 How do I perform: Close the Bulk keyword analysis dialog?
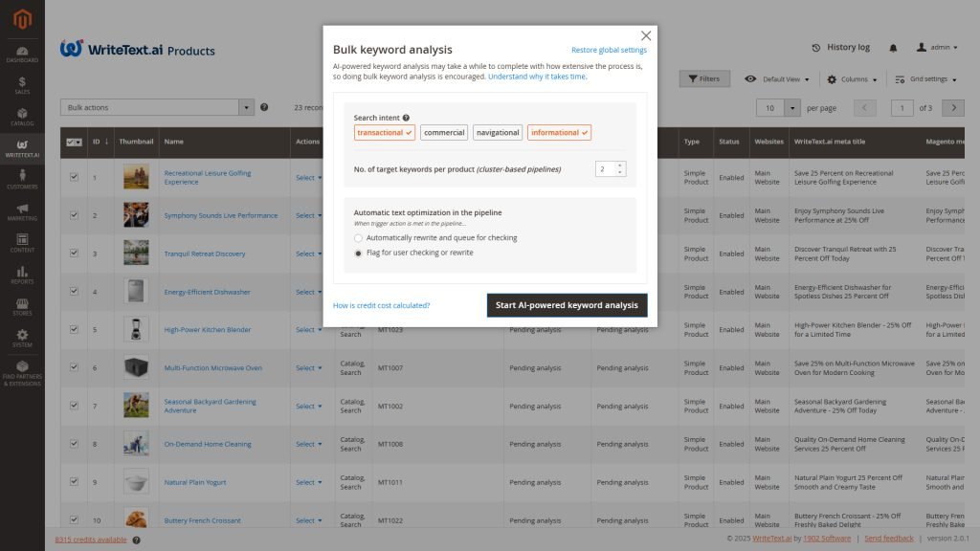point(646,35)
